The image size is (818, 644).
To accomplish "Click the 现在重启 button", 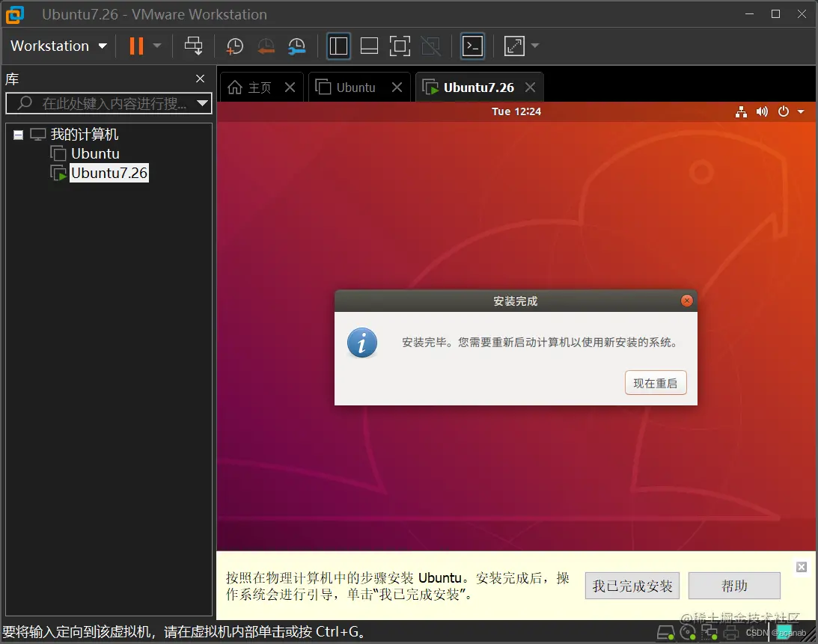I will [656, 382].
